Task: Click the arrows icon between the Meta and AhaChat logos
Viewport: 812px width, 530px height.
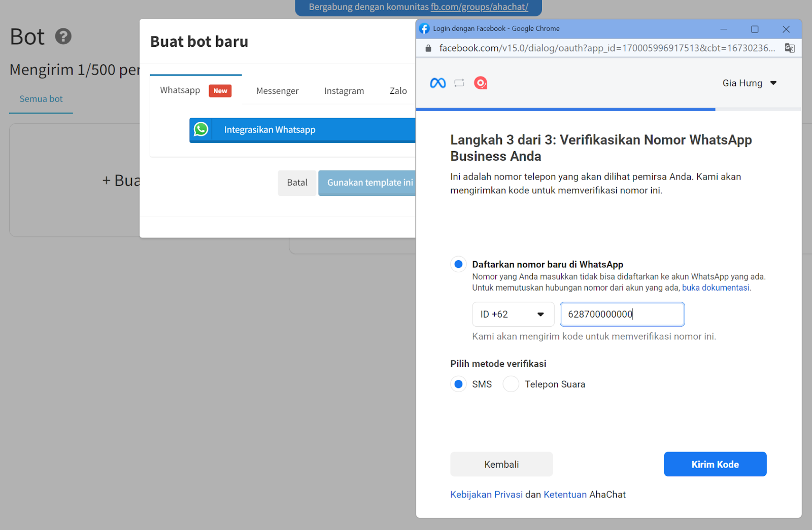Action: 459,83
